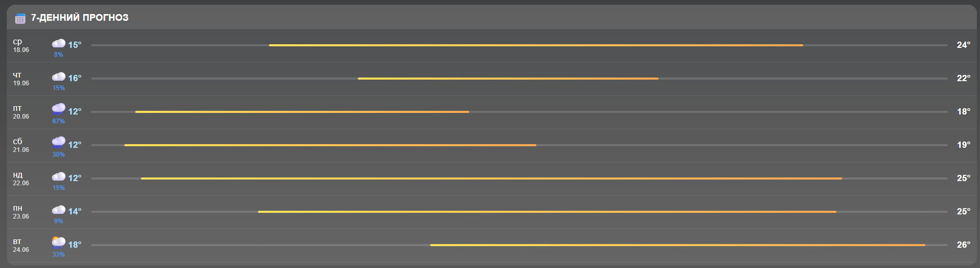Screen dimensions: 980x268
Task: Select the пт 20.06 day label
Action: [x=21, y=112]
